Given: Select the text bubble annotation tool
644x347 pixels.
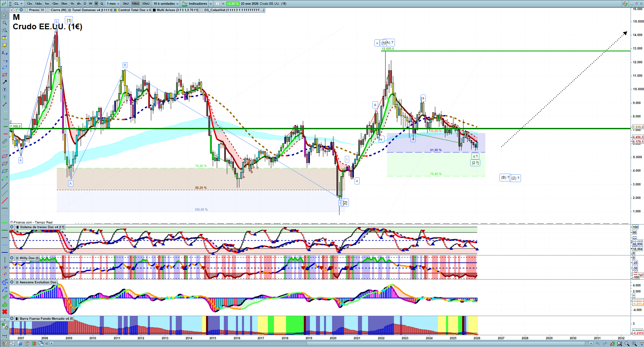Looking at the screenshot, I should pos(5,97).
